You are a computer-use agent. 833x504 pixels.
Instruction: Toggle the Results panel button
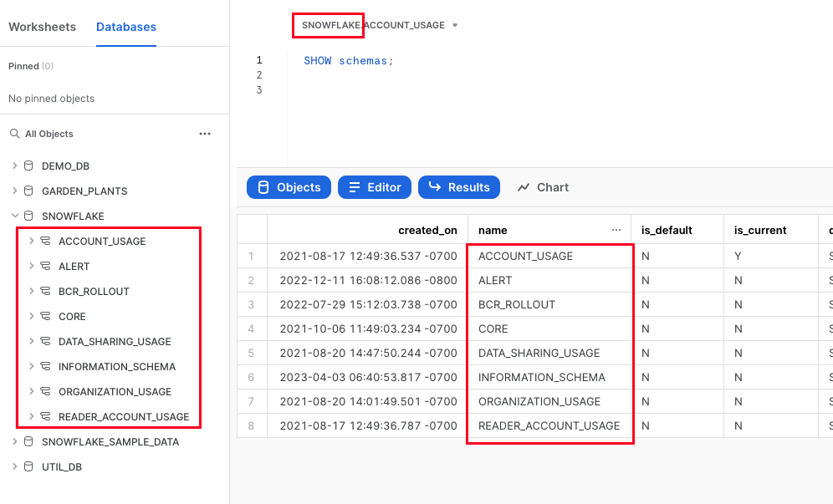tap(459, 187)
